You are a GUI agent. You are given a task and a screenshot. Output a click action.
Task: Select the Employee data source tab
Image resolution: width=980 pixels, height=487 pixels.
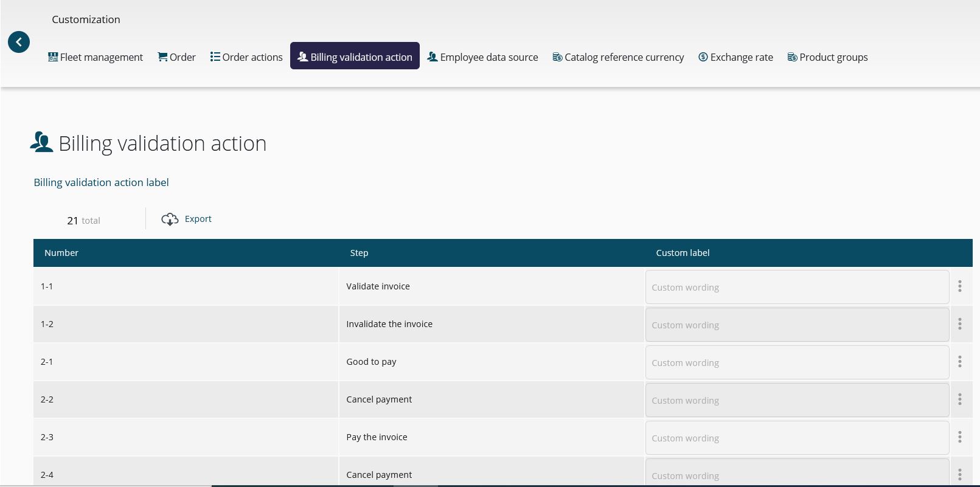[482, 57]
